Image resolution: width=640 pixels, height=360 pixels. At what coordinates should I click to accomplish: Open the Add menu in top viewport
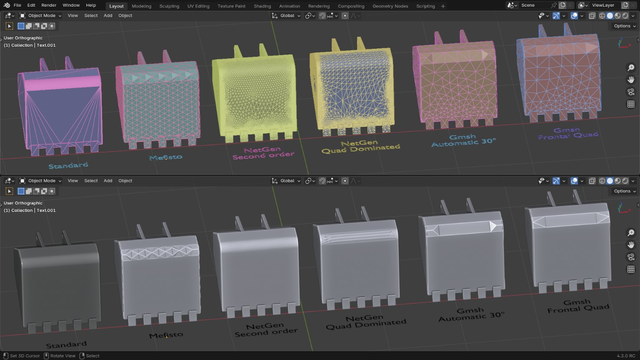[x=108, y=16]
